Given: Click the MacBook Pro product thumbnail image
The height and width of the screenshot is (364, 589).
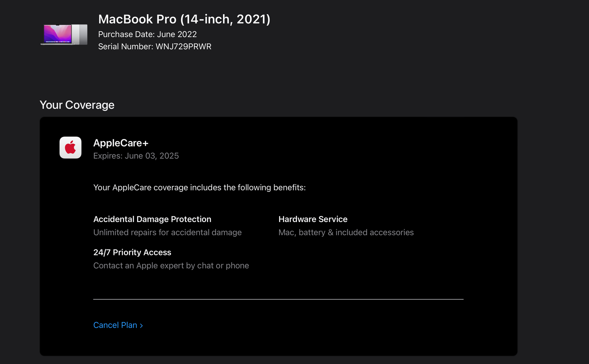Looking at the screenshot, I should tap(64, 34).
